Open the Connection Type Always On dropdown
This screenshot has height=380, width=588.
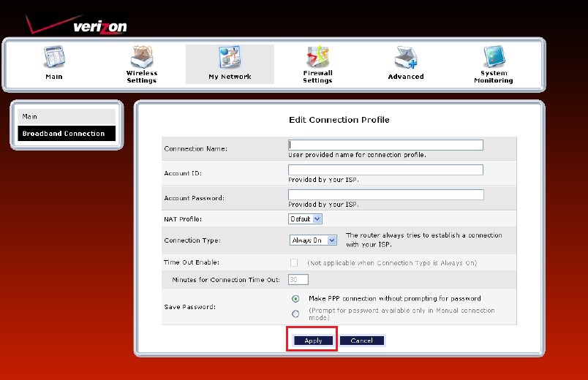coord(313,240)
